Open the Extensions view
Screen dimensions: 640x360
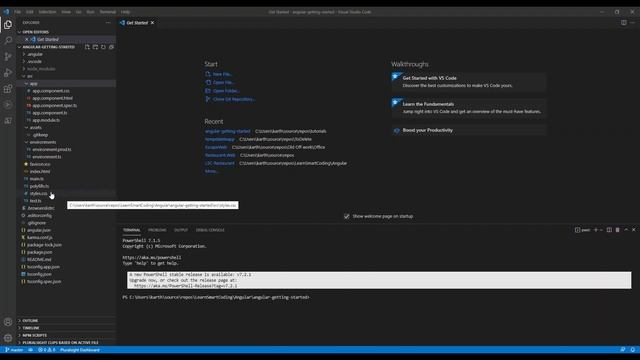point(8,89)
